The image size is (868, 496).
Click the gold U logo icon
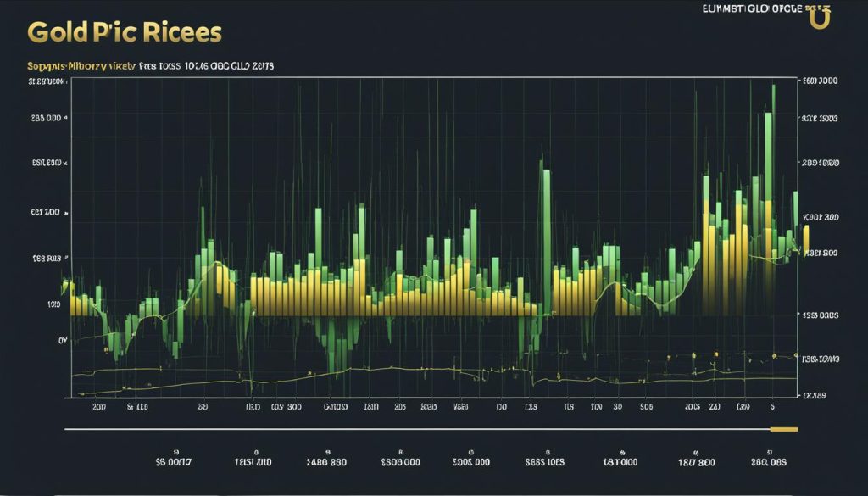(820, 19)
